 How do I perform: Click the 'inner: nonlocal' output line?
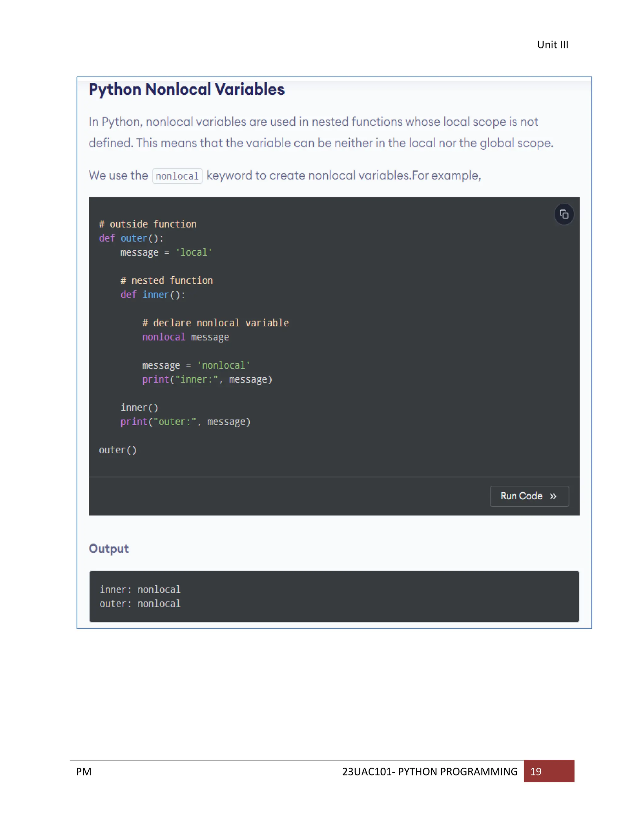pos(140,590)
